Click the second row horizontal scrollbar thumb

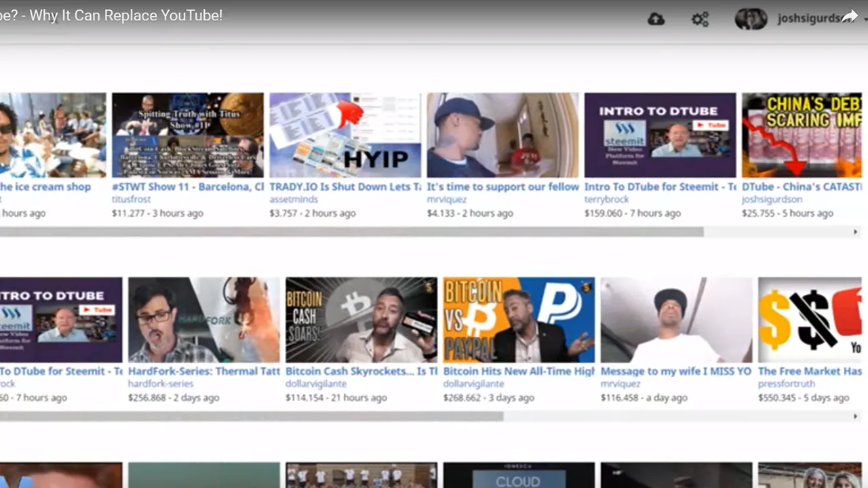coord(251,416)
